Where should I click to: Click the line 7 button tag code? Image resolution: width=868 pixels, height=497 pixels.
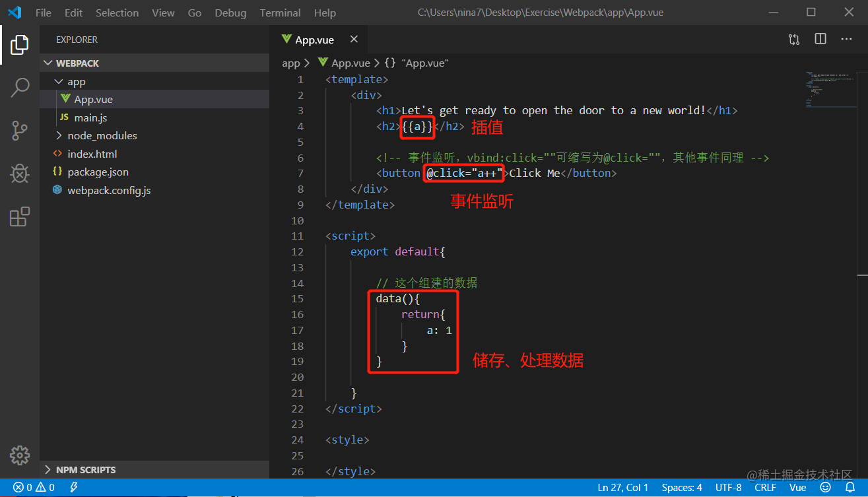(496, 173)
